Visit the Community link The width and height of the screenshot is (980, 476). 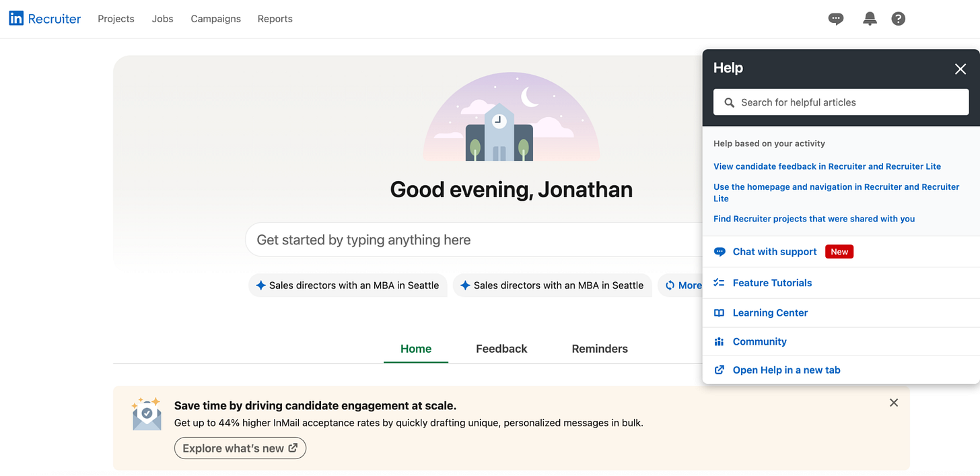(x=759, y=342)
